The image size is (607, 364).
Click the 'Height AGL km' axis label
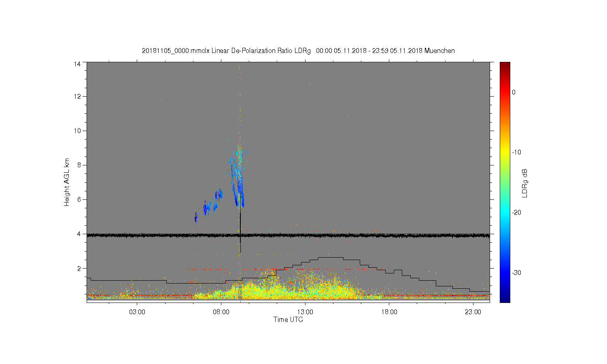67,182
